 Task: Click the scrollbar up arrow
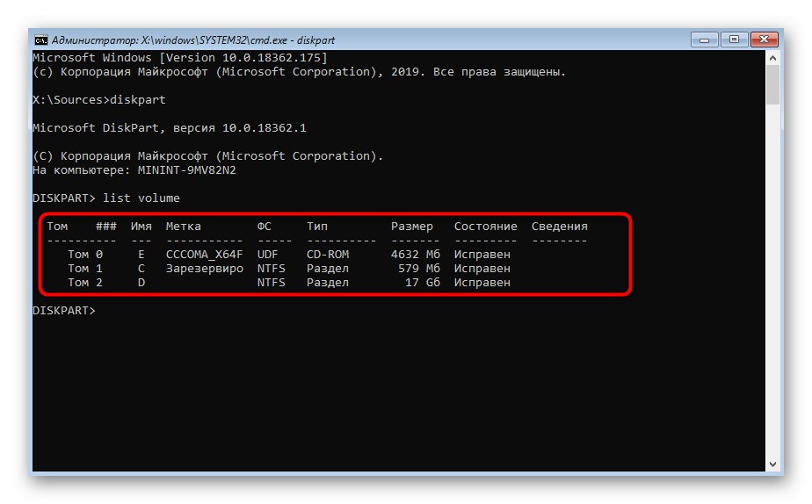coord(772,59)
